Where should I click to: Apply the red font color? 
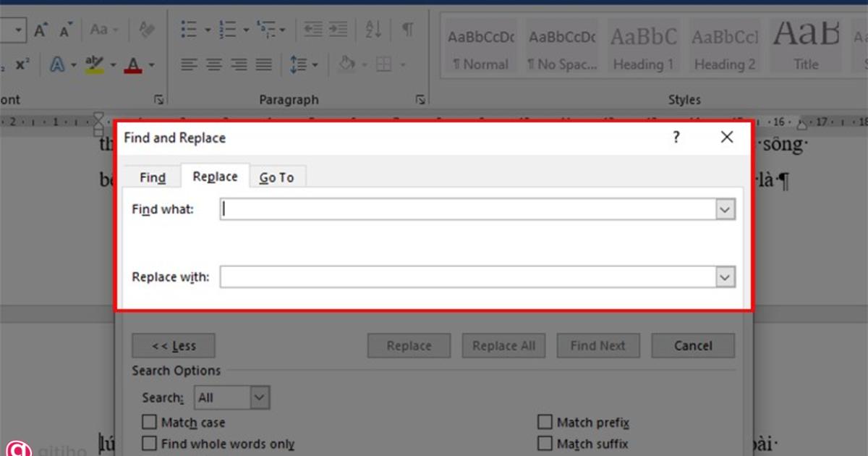[132, 65]
